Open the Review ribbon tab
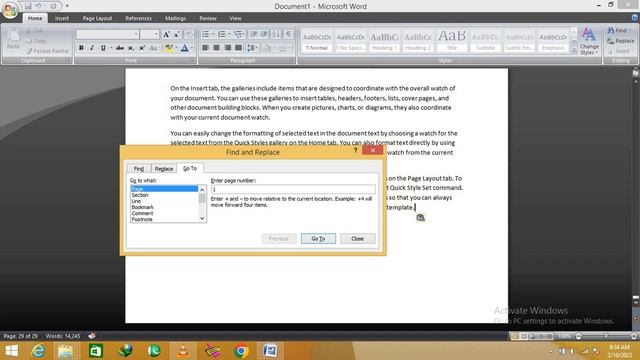Viewport: 640px width, 360px height. coord(208,18)
